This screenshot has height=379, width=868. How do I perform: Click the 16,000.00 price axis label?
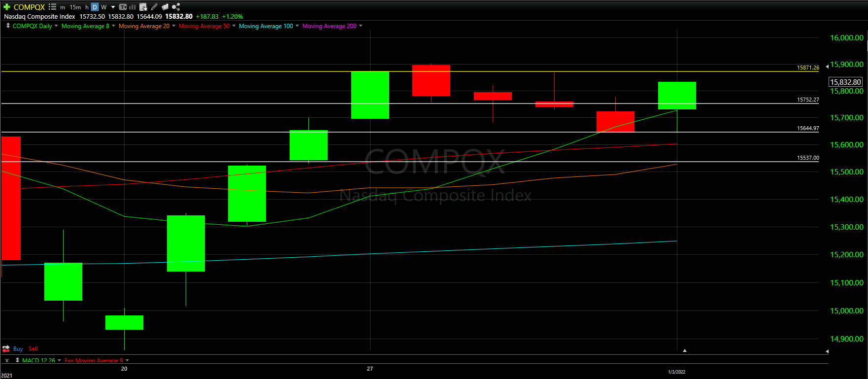847,38
